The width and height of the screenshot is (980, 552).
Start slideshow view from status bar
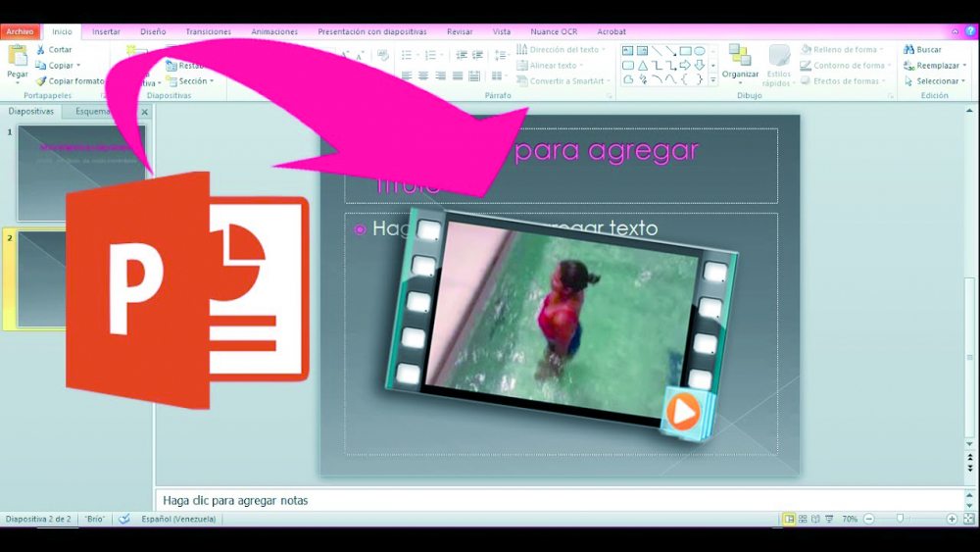click(x=829, y=519)
